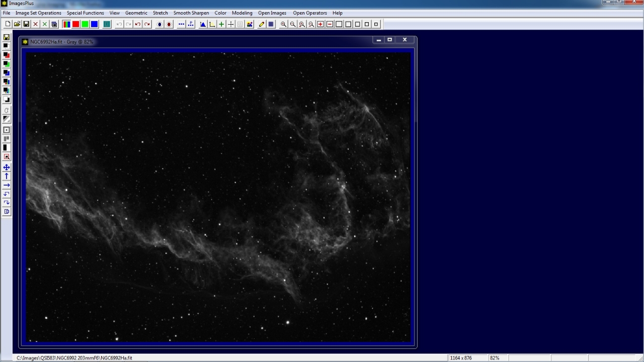The width and height of the screenshot is (644, 362).
Task: Click the red X close-image toolbar icon
Action: [35, 24]
